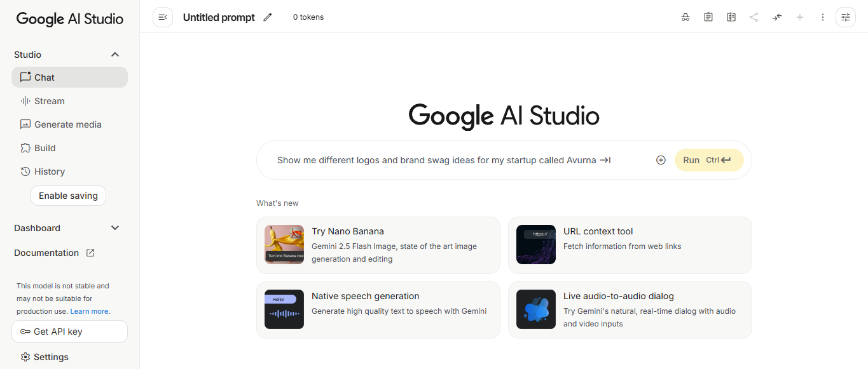868x369 pixels.
Task: Click the external link icon beside Documentation
Action: coord(90,253)
